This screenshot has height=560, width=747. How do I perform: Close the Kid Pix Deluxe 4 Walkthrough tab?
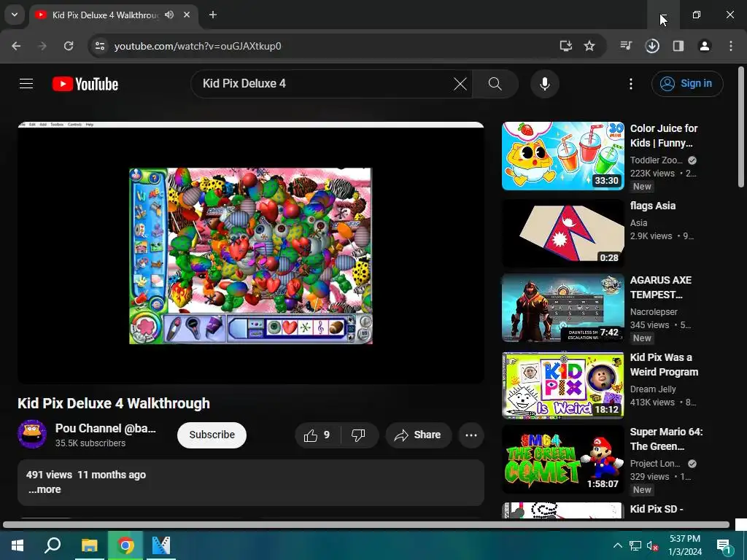pyautogui.click(x=187, y=15)
